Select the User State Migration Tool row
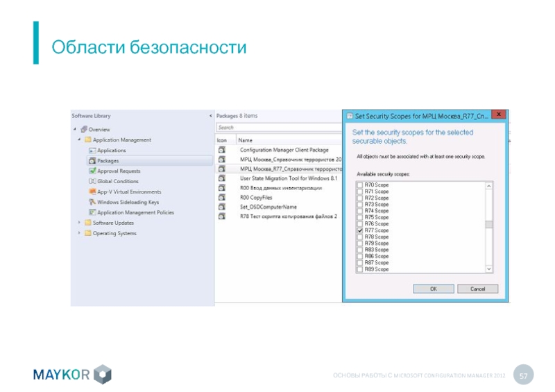Viewport: 555px width, 392px height. coord(279,178)
